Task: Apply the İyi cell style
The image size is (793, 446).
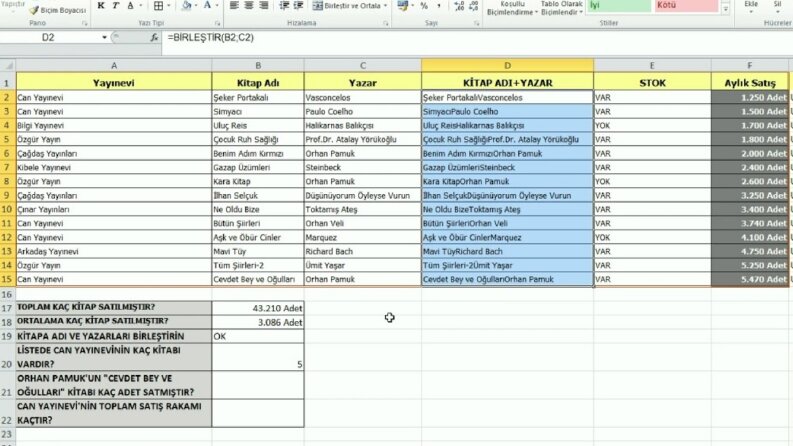Action: (x=619, y=6)
